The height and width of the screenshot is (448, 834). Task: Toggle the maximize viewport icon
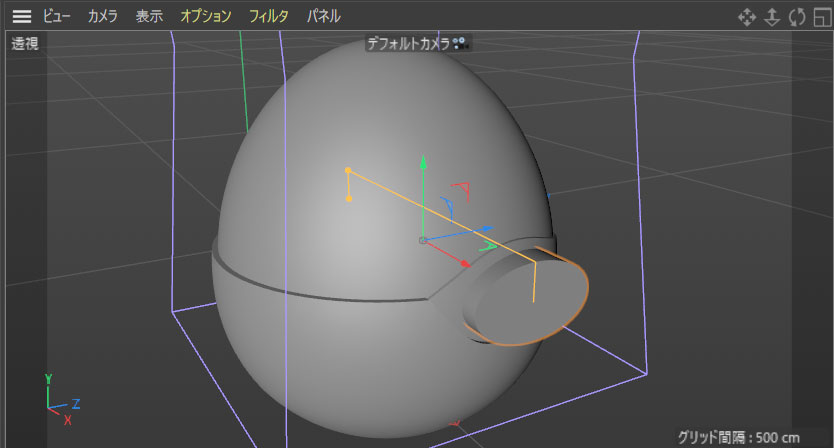(x=822, y=17)
